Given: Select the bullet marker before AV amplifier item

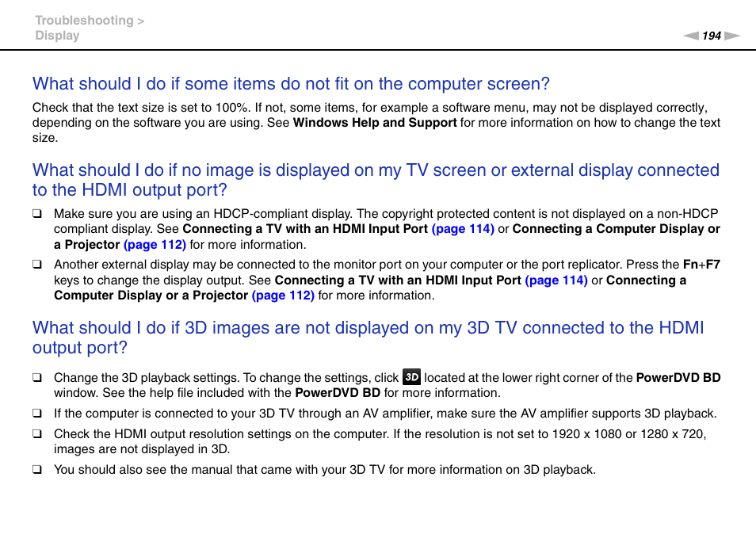Looking at the screenshot, I should (x=36, y=413).
